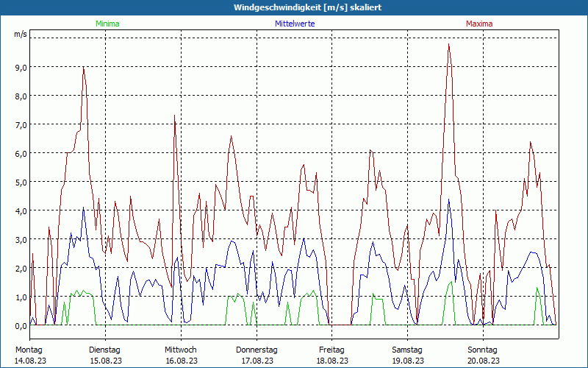
Task: Click the 'Donnerstag' day label
Action: (x=257, y=350)
